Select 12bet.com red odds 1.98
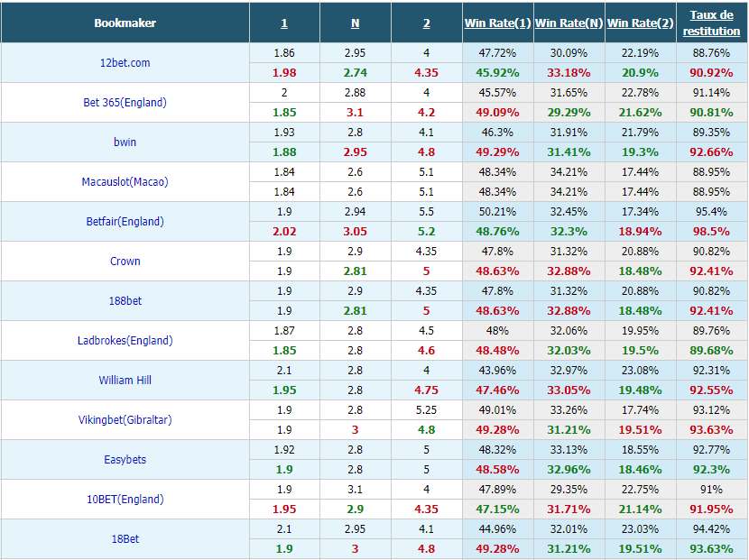The height and width of the screenshot is (560, 749). click(284, 72)
